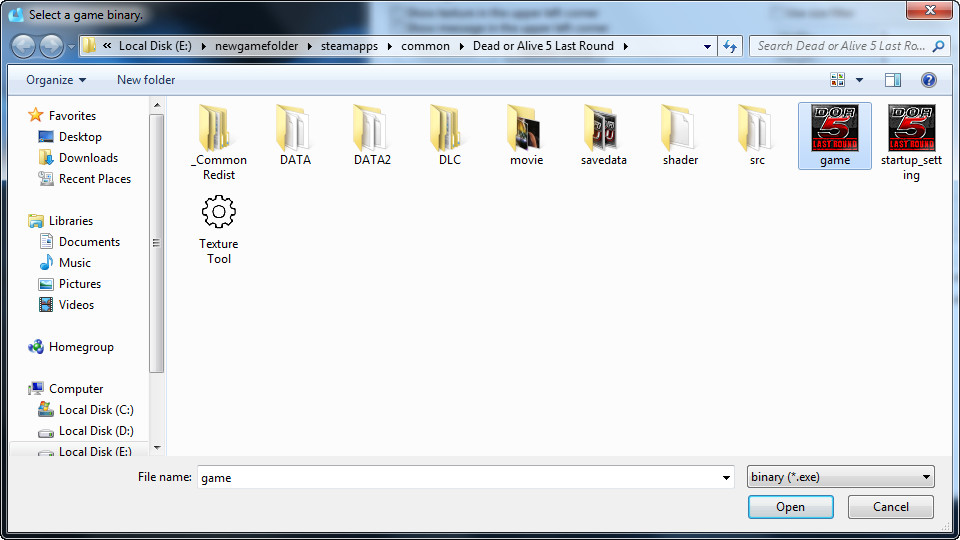Viewport: 960px width, 540px height.
Task: Select the startup_setting executable icon
Action: 911,128
